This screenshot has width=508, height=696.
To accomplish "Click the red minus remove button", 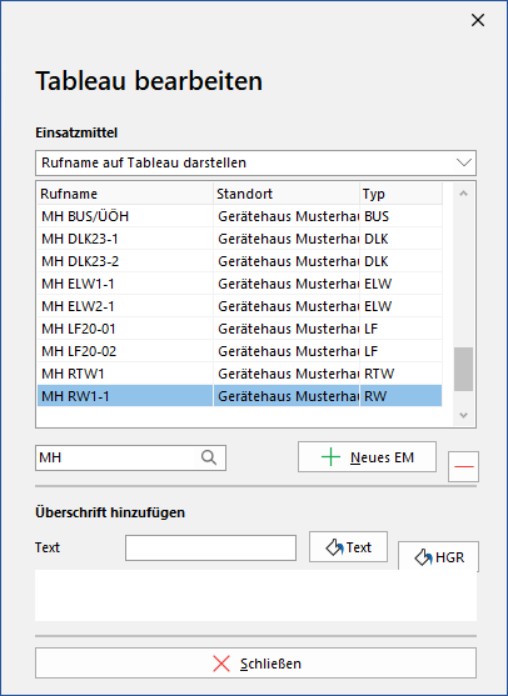I will (464, 467).
